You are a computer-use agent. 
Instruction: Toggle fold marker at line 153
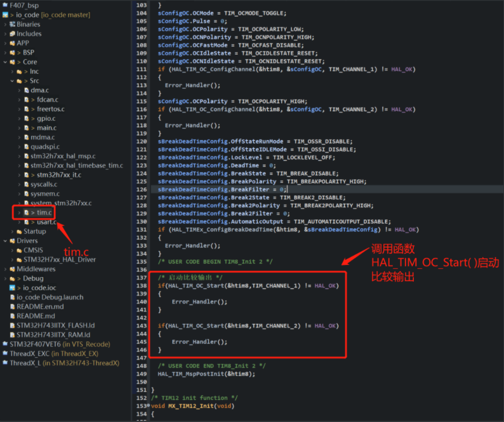tap(148, 406)
